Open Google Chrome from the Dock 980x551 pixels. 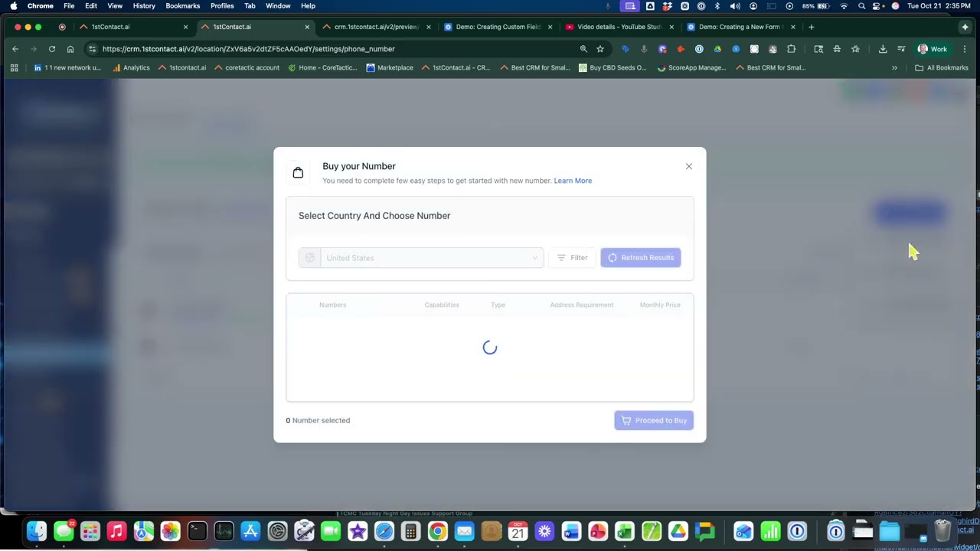coord(437,531)
